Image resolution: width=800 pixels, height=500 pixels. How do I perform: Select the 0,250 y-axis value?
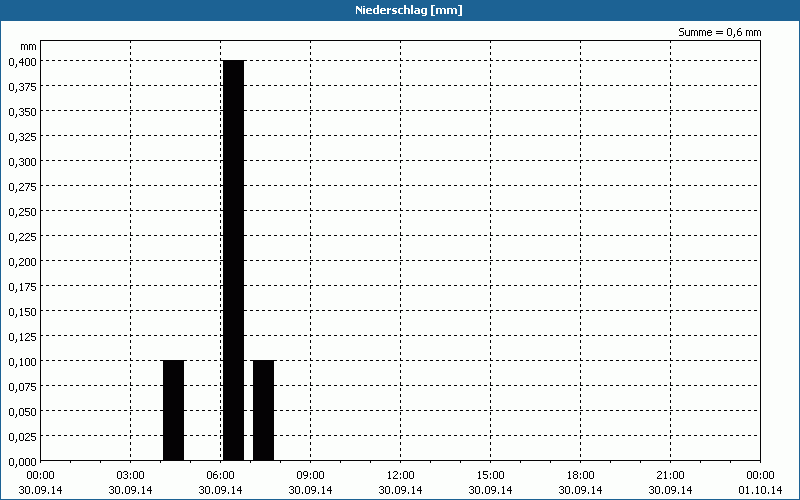(23, 211)
